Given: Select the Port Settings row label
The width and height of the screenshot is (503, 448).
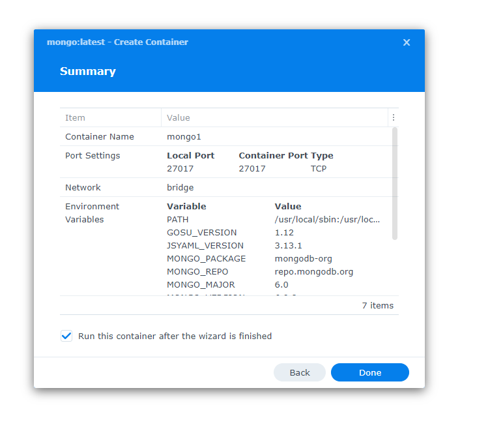Looking at the screenshot, I should [x=93, y=156].
